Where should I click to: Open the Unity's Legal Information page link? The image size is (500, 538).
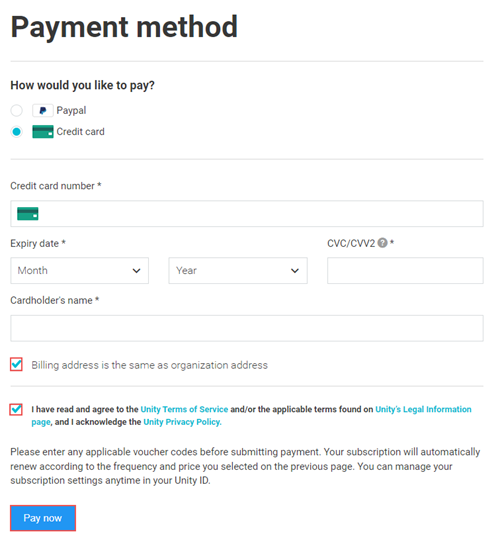coord(252,416)
